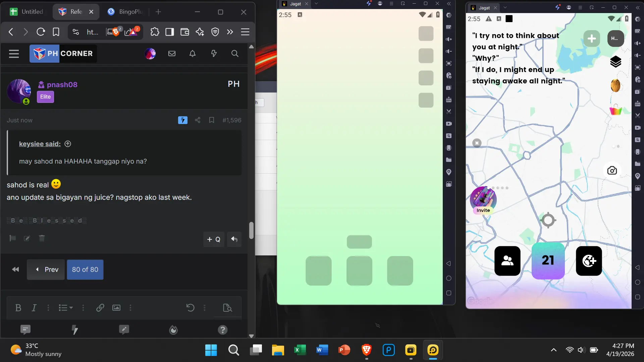Expand hidden browser toolbar items chevron
The image size is (644, 362).
pyautogui.click(x=230, y=32)
